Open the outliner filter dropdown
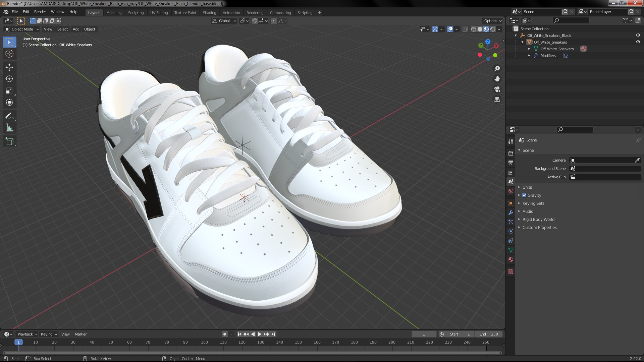 628,20
